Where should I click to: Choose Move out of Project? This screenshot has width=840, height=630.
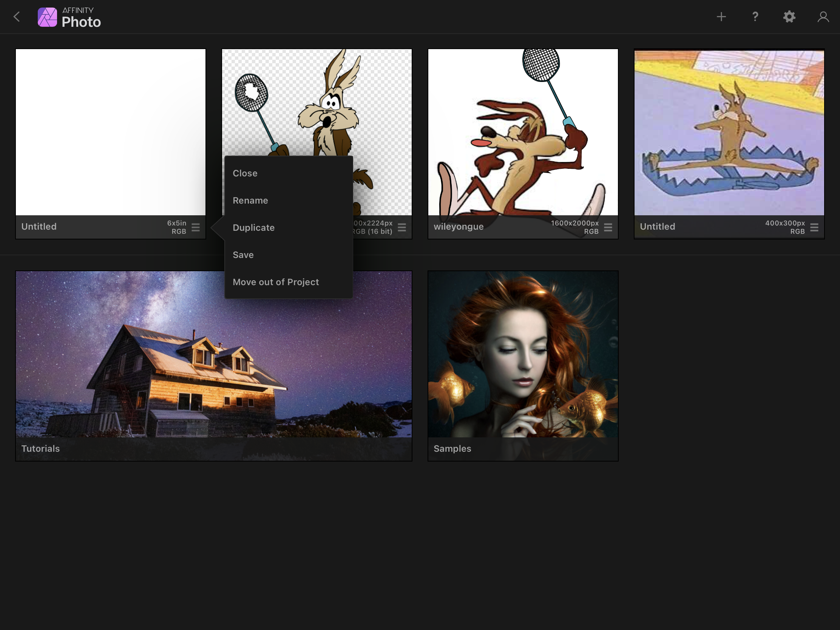coord(289,282)
